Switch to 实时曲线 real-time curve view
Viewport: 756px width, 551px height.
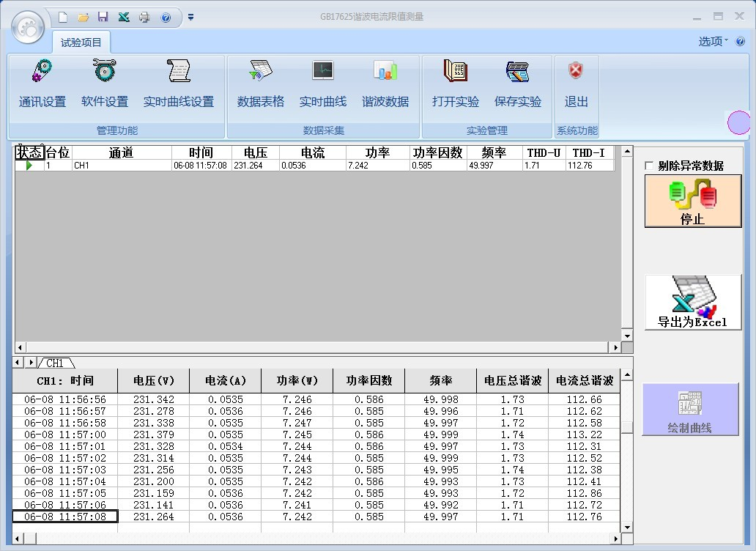(323, 85)
